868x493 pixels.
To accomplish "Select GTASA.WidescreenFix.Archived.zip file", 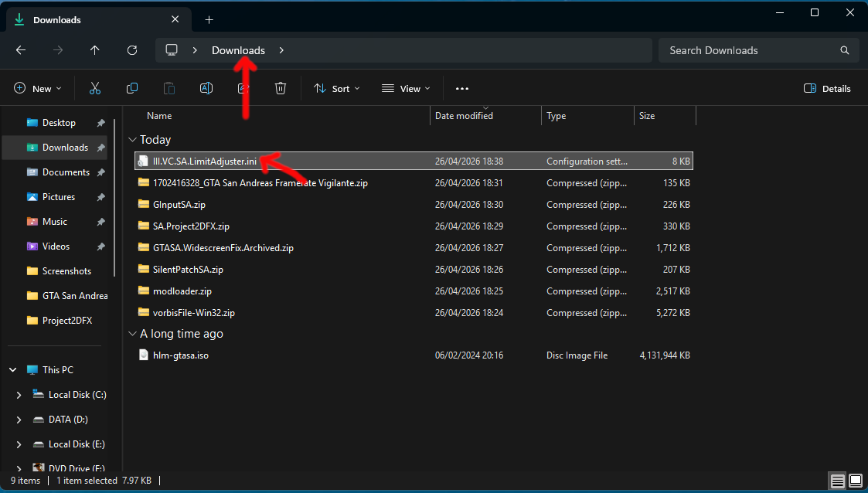I will (x=414, y=248).
